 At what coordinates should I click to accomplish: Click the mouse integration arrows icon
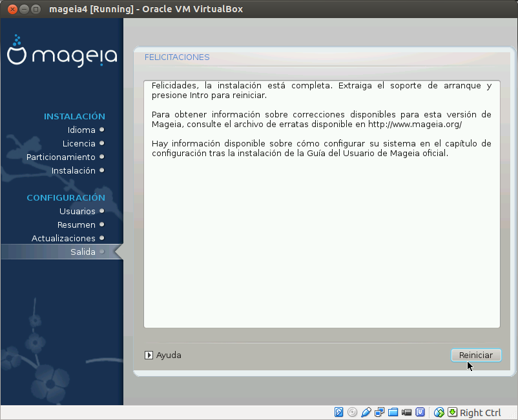(439, 412)
